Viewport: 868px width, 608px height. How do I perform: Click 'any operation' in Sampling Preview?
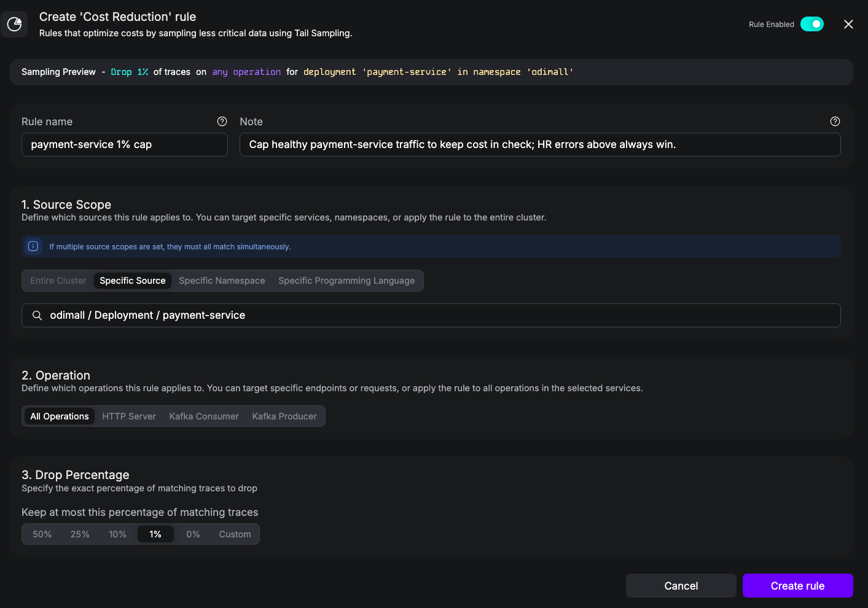[x=246, y=72]
